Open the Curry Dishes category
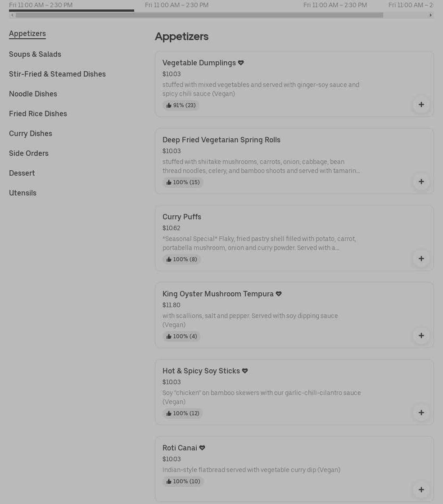Screen dimensions: 443x504 click(31, 133)
